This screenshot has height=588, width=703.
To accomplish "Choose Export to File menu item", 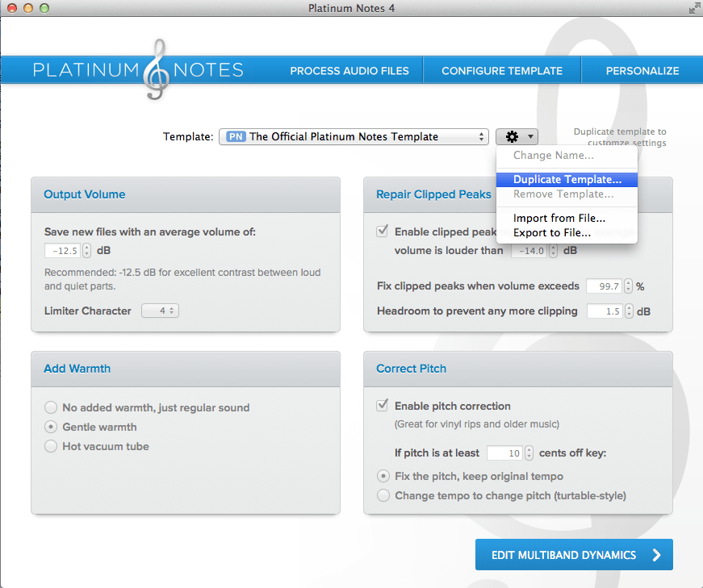I will [567, 232].
